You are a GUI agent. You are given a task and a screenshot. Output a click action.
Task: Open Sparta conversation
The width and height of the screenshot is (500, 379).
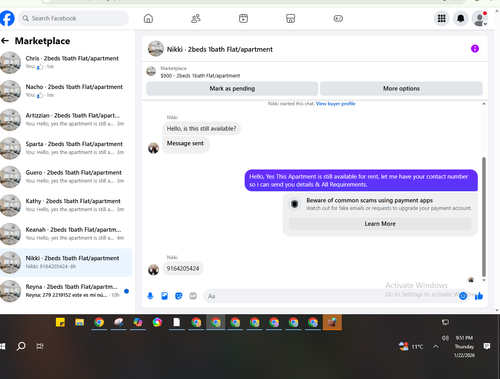click(66, 148)
